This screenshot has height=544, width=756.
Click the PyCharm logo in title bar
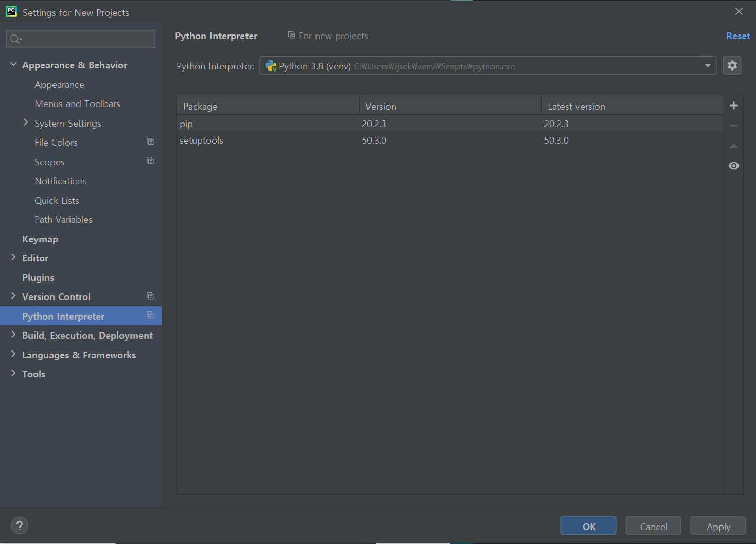(x=11, y=11)
